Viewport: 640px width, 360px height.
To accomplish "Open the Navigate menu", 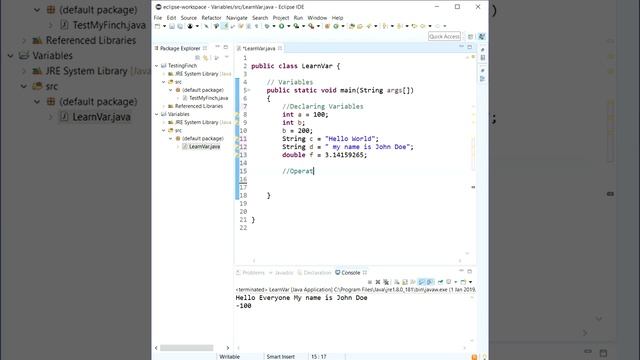I will coord(237,18).
